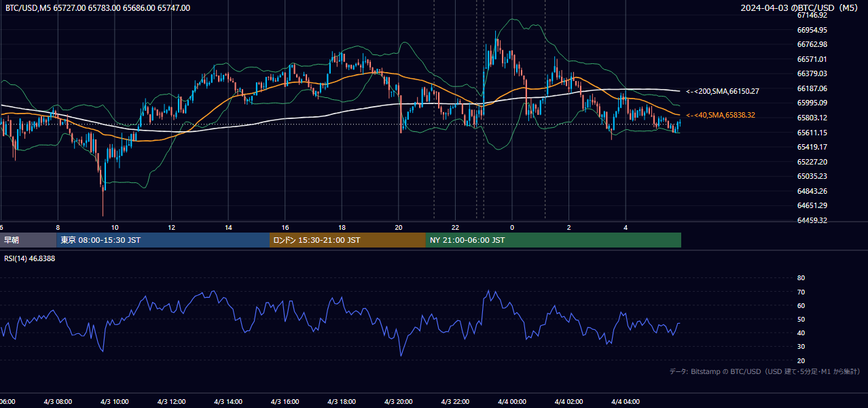Click the 64459.32 bottom price axis label
The height and width of the screenshot is (408, 868).
click(812, 220)
